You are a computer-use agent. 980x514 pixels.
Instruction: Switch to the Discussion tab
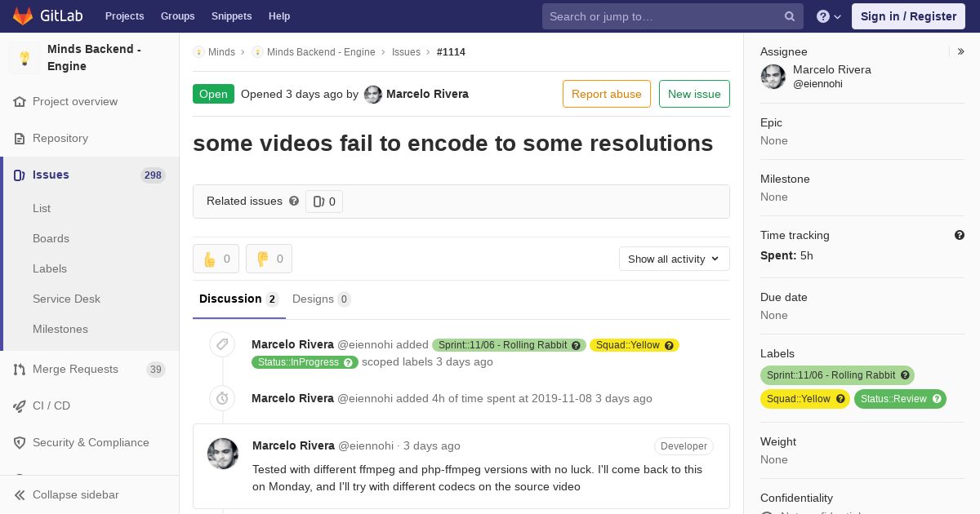tap(239, 299)
